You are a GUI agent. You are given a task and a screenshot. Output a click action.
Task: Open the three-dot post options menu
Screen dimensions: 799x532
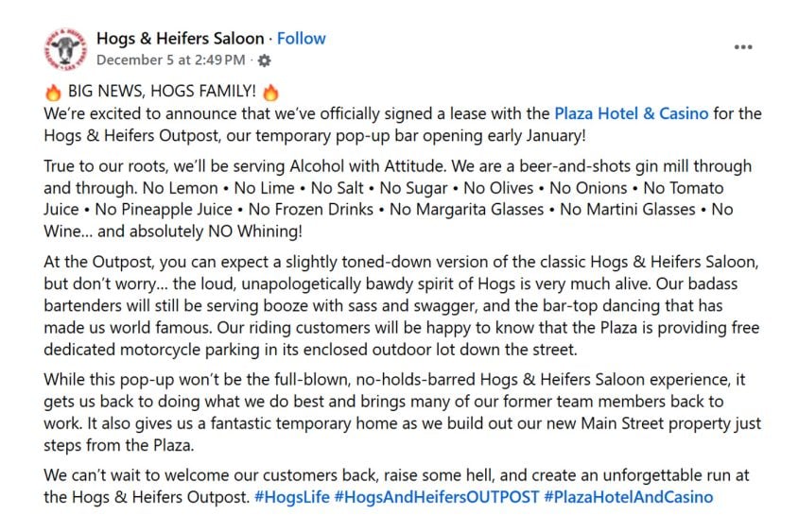743,48
